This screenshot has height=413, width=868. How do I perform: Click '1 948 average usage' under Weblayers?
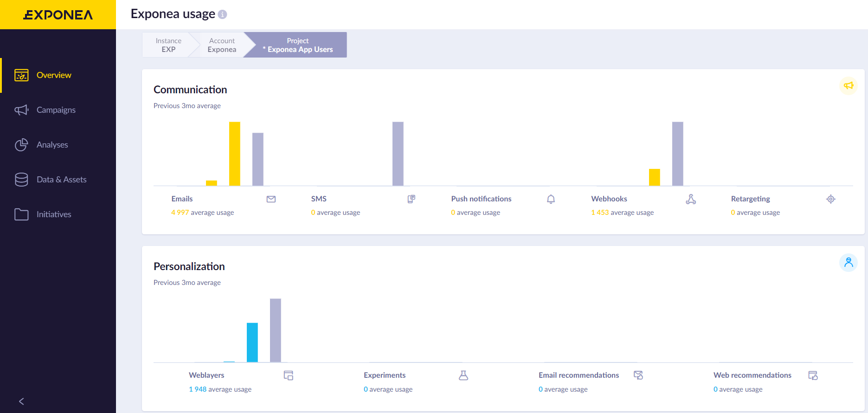(220, 389)
